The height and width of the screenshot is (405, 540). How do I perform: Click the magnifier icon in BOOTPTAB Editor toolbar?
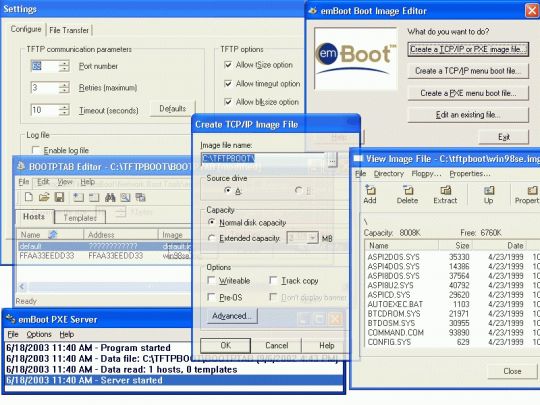(x=125, y=197)
